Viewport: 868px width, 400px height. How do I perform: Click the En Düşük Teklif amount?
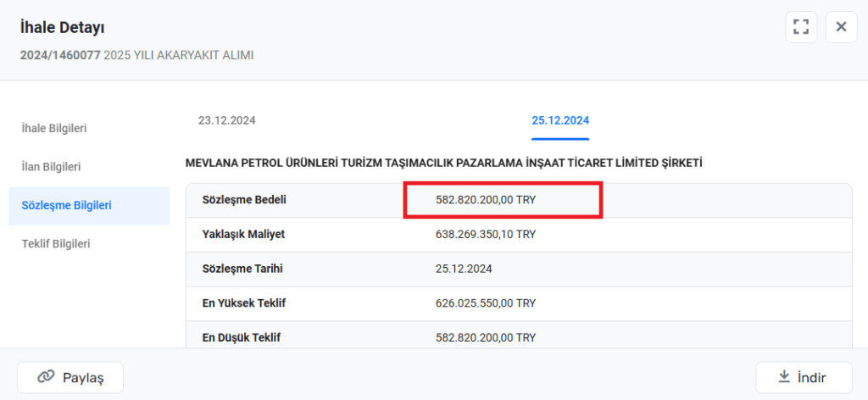486,337
